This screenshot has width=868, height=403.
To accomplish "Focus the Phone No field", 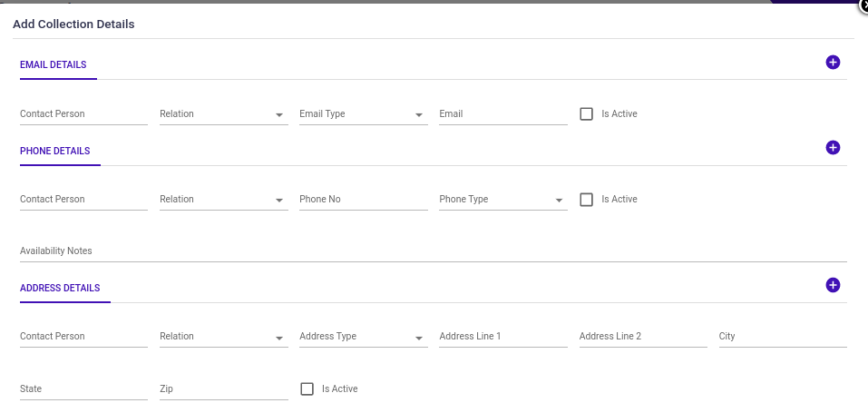I will tap(363, 200).
